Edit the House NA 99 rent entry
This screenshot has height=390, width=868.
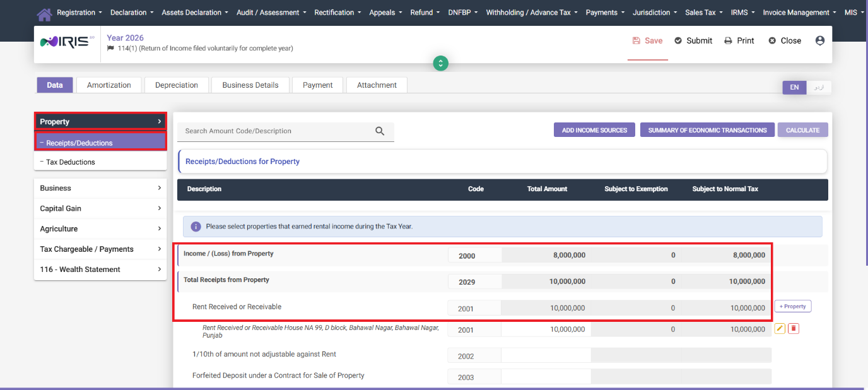[x=780, y=329]
